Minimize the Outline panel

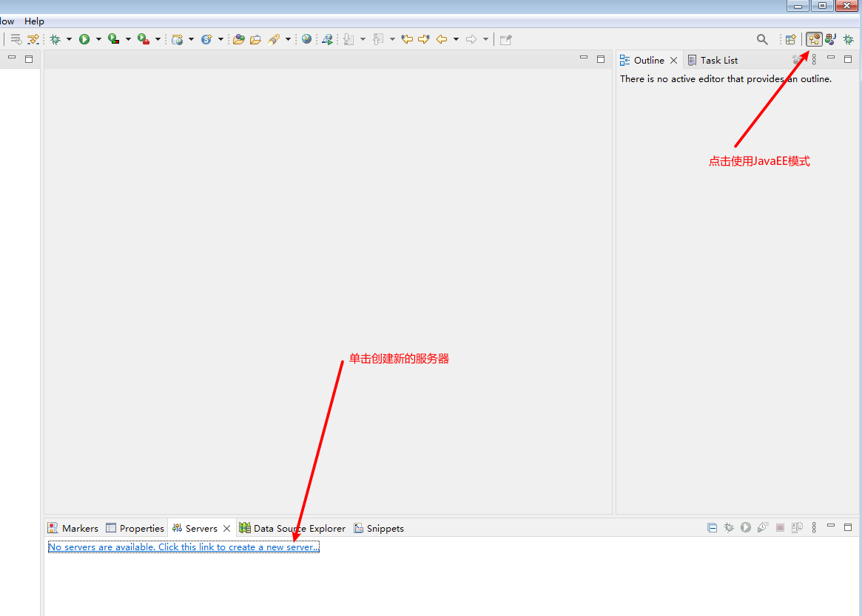click(x=831, y=58)
